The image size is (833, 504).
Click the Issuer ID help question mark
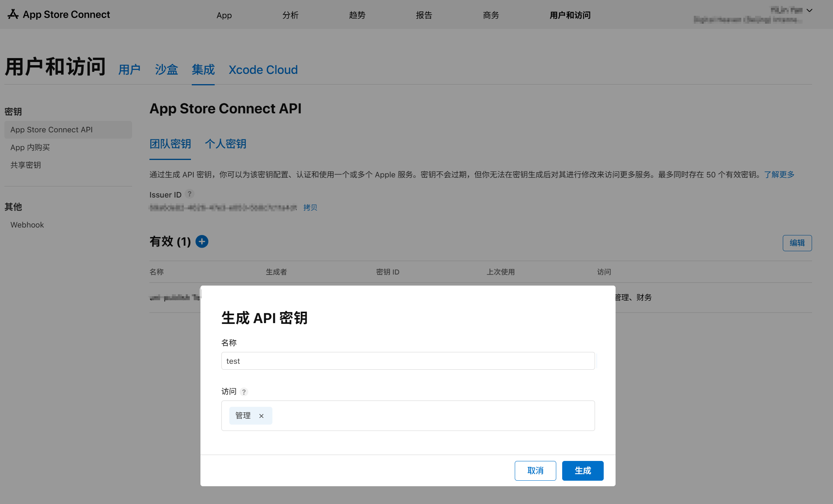(x=190, y=194)
